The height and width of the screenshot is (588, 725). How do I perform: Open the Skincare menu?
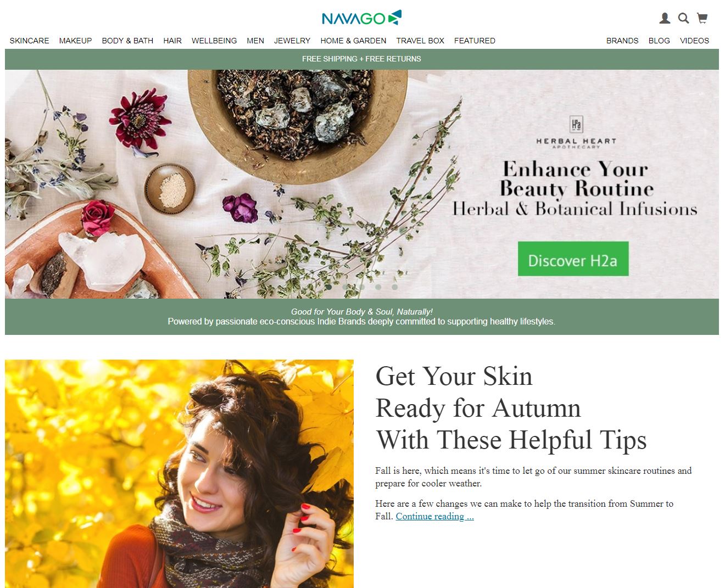[29, 41]
